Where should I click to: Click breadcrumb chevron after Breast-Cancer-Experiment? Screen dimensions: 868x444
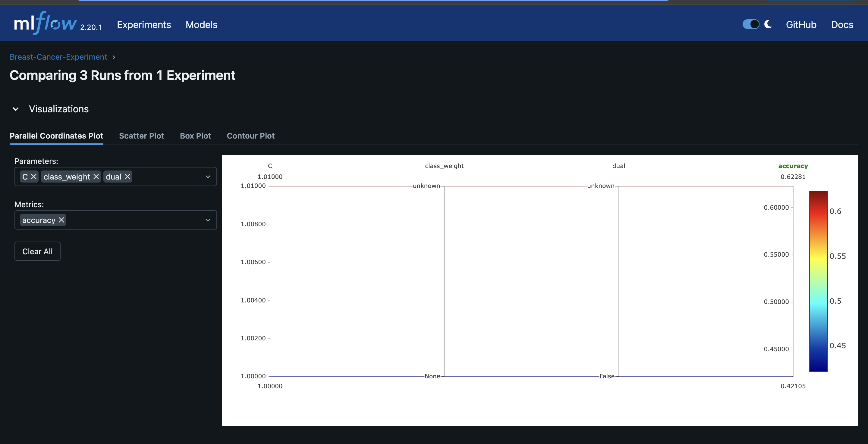tap(114, 57)
